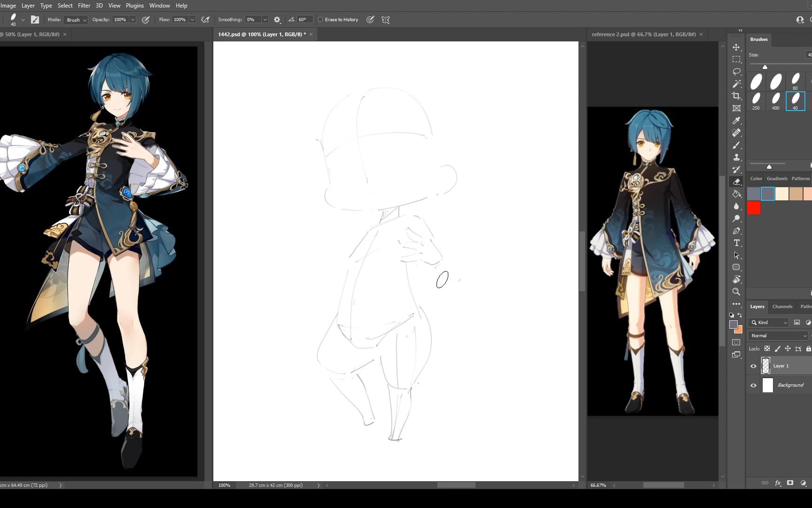Pick the cream swatch
Image resolution: width=812 pixels, height=508 pixels.
(x=782, y=194)
